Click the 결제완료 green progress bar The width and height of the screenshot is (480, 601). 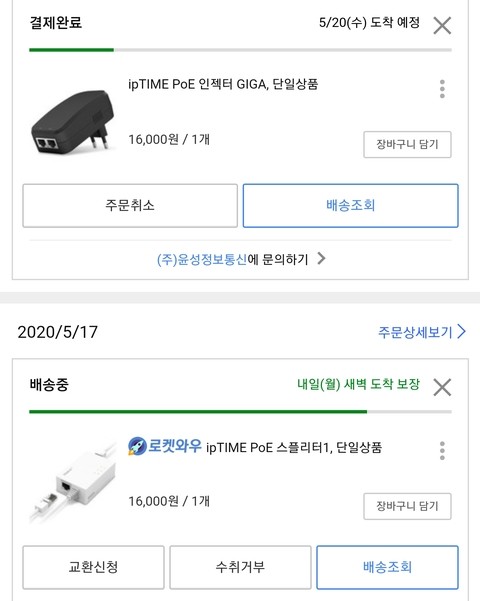71,50
